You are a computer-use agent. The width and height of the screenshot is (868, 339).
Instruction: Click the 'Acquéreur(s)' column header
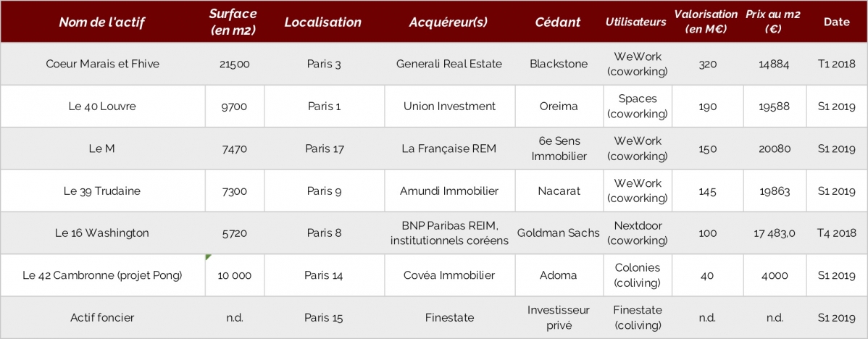(449, 22)
